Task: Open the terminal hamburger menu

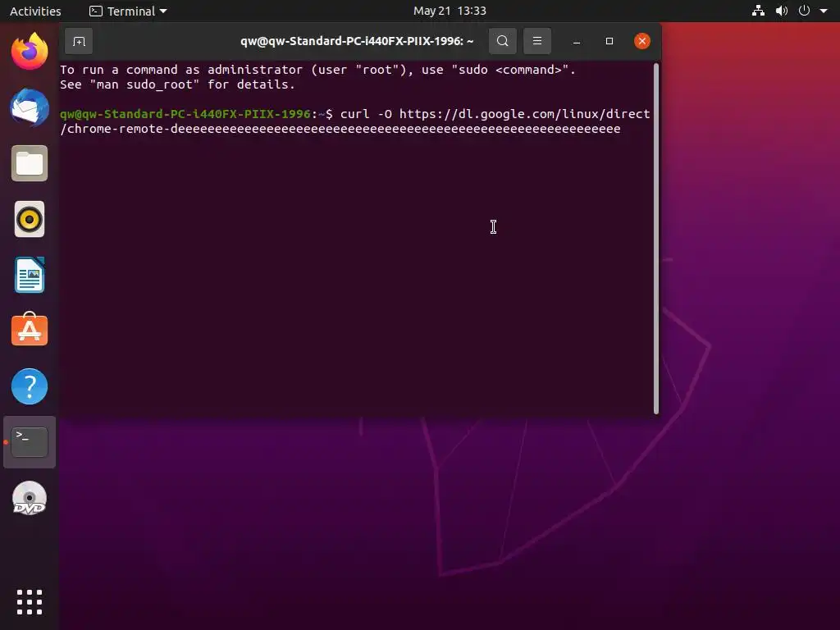Action: (536, 41)
